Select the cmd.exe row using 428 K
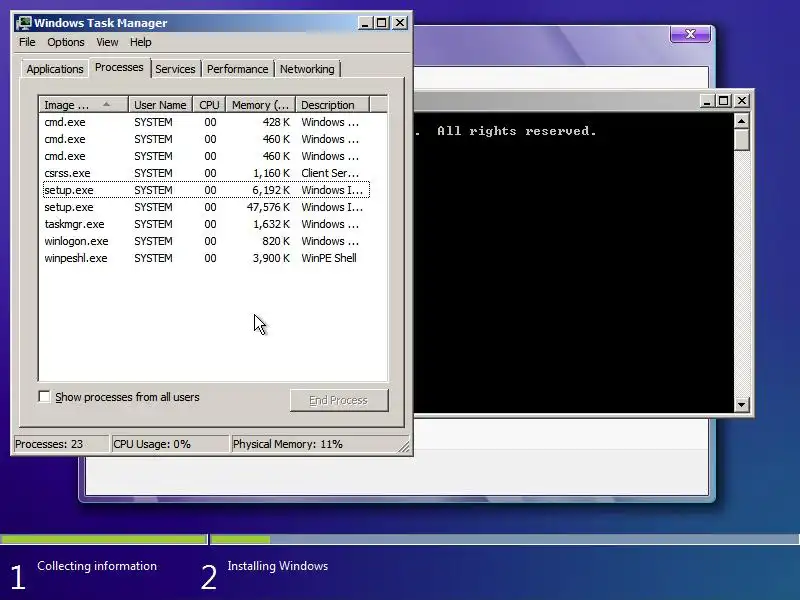800x600 pixels. [206, 122]
